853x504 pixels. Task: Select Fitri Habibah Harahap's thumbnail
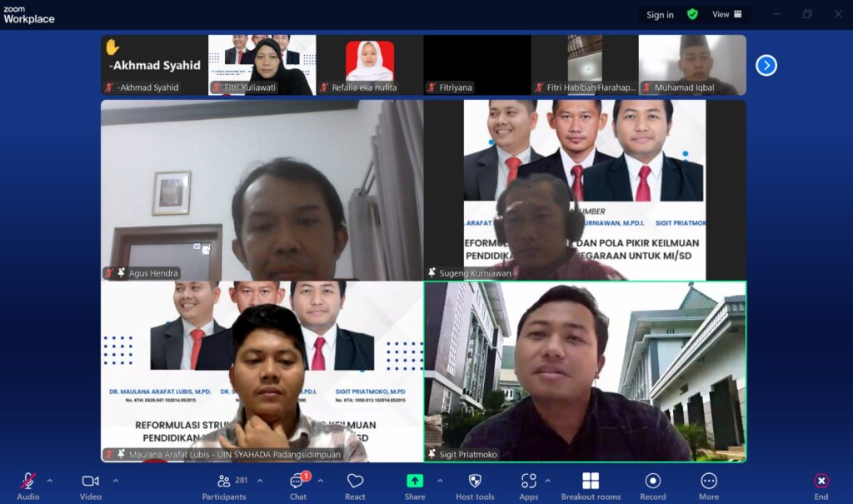tap(584, 65)
